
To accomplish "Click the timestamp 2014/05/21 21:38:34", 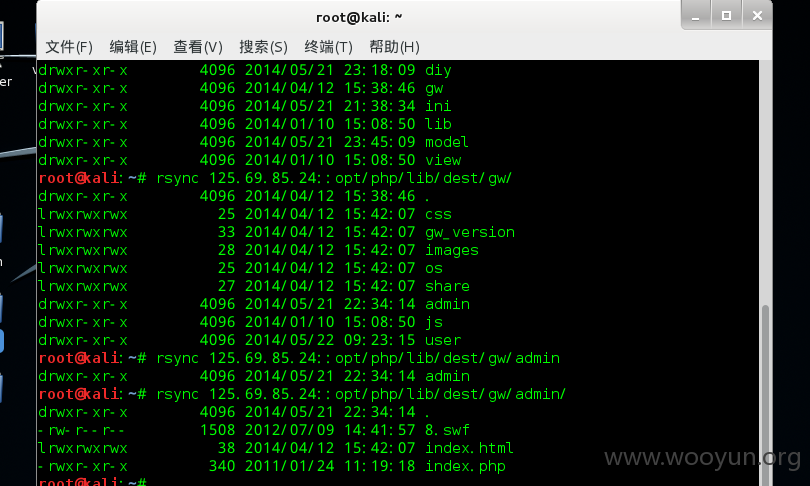I will click(330, 106).
